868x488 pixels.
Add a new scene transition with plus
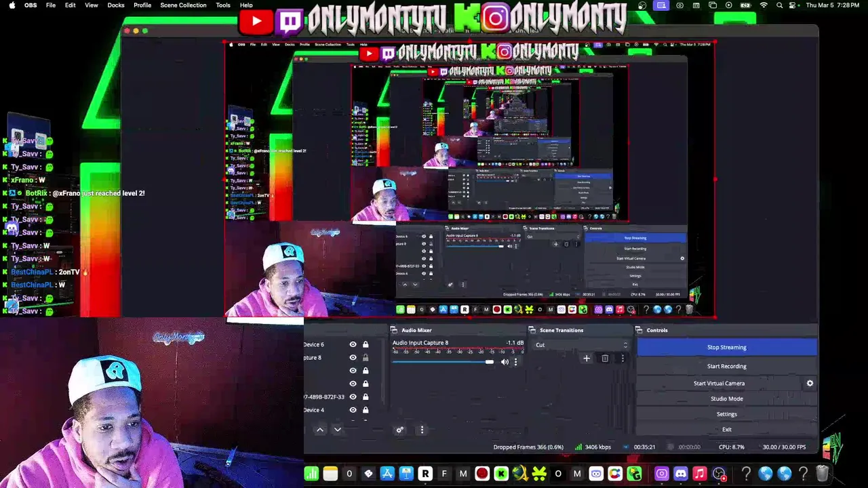(x=587, y=359)
